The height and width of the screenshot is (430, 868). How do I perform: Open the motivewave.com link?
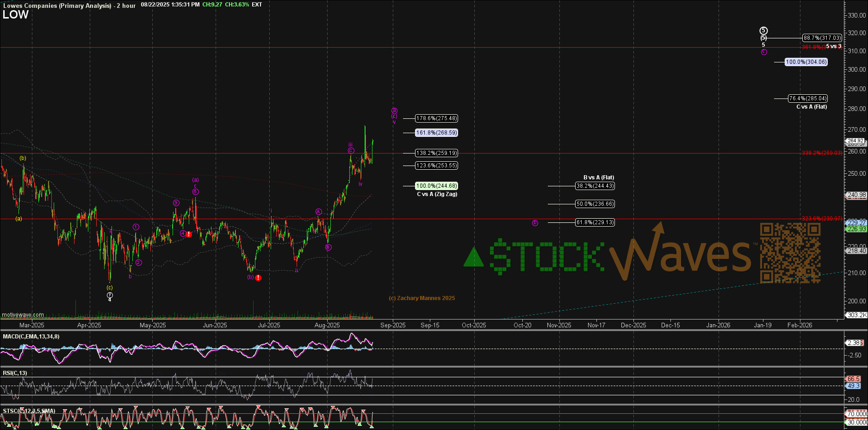tap(23, 315)
